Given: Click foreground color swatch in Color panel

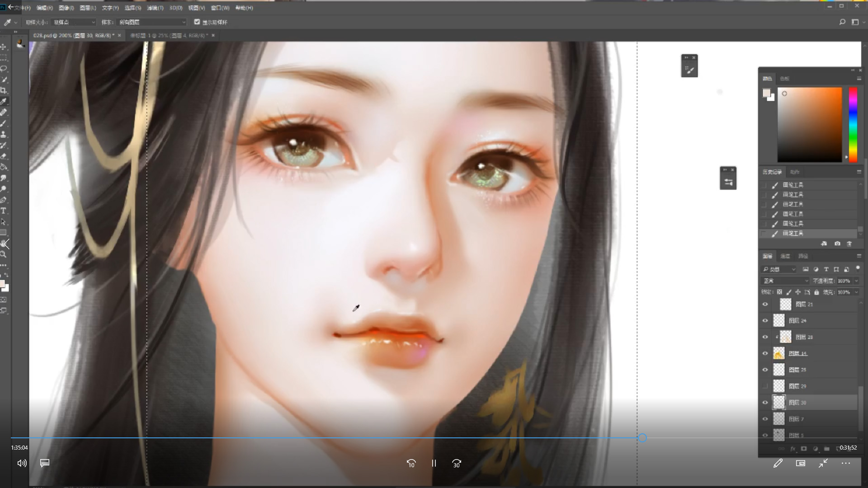Looking at the screenshot, I should [766, 93].
